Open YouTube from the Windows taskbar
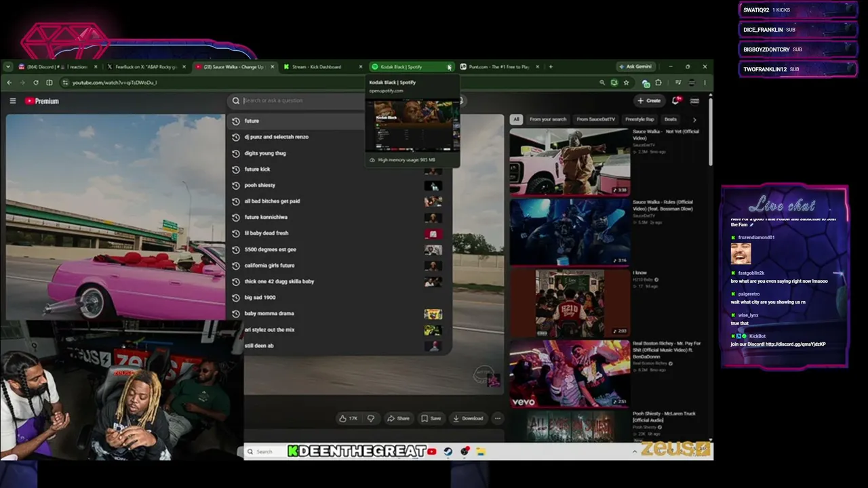 [x=431, y=451]
